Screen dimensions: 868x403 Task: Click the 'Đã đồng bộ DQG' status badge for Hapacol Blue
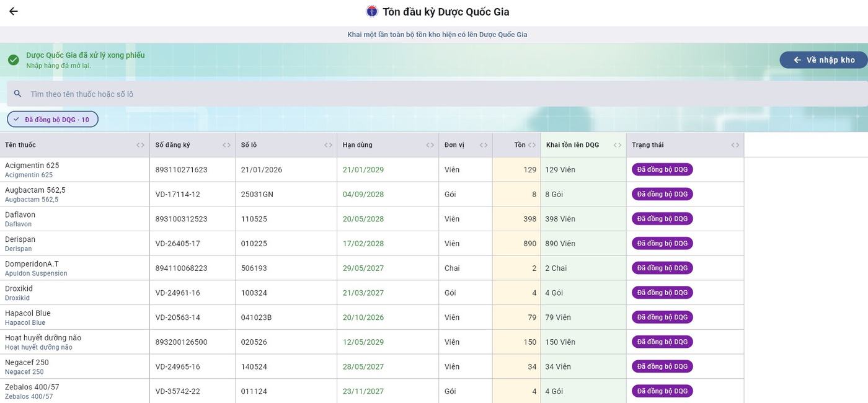point(662,317)
